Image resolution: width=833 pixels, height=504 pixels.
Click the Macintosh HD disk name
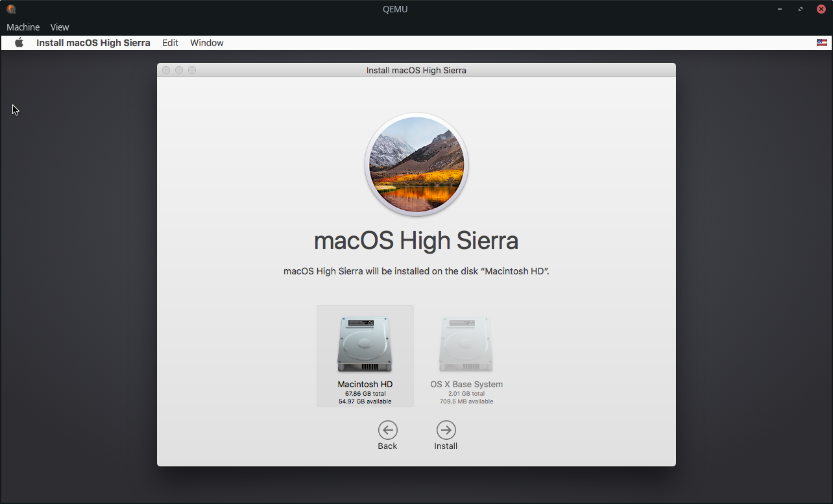pos(365,385)
